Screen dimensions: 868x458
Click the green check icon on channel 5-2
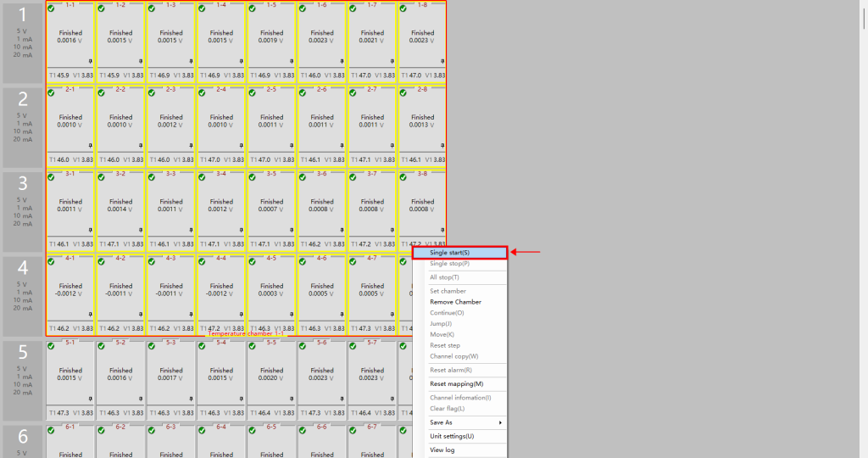102,345
